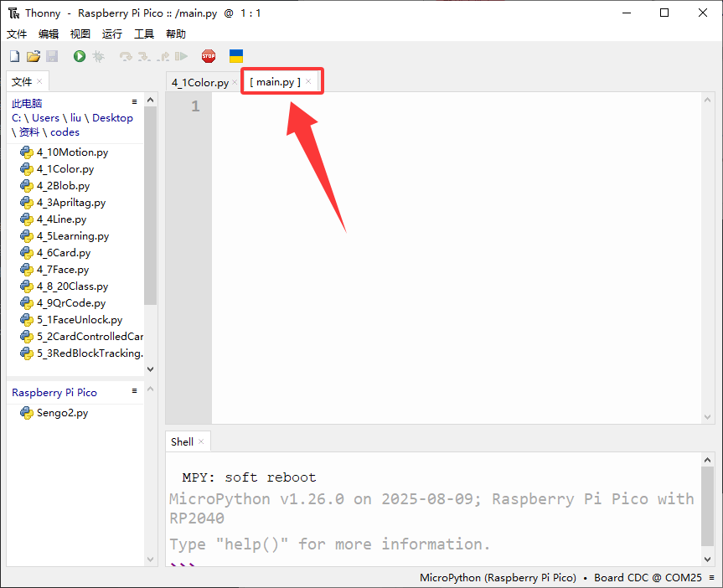Image resolution: width=723 pixels, height=588 pixels.
Task: Save the file with the disk icon
Action: pyautogui.click(x=52, y=56)
